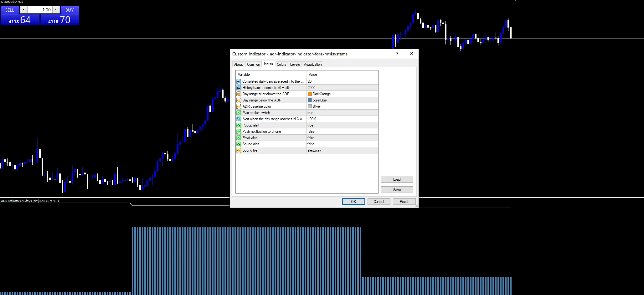Click the lot volume field showing 1.00

[x=40, y=10]
